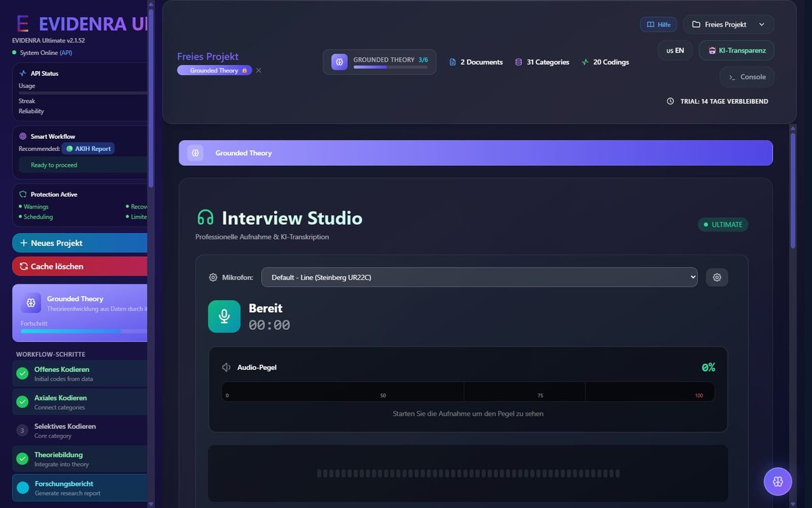Screen dimensions: 812x508
Task: Click the Audio-Pegel level meter
Action: coord(468,391)
